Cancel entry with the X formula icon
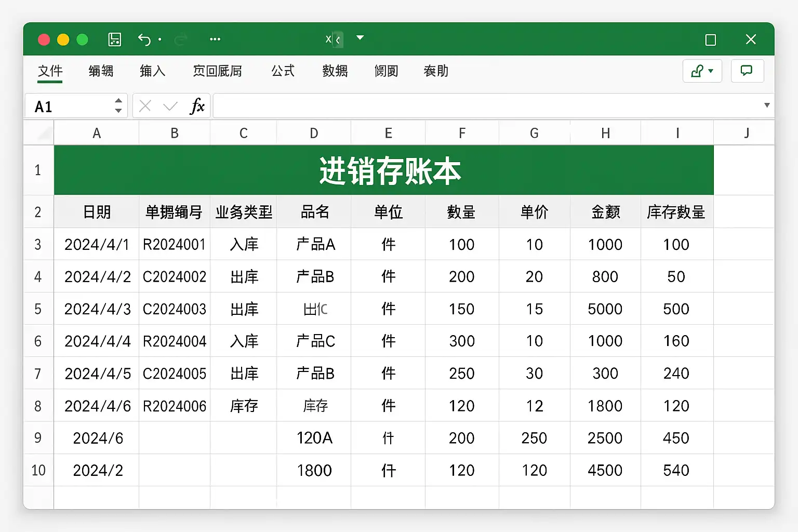This screenshot has height=532, width=798. point(145,106)
